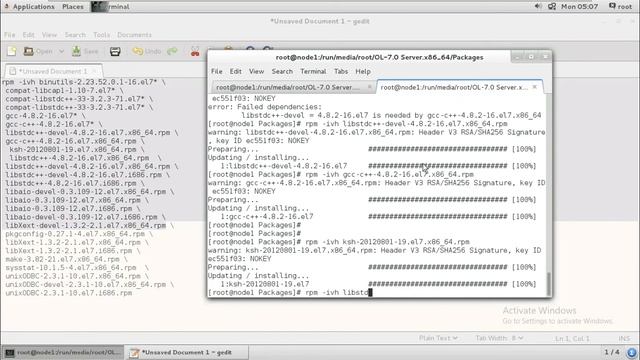Click the INS insert mode indicator
The image size is (640, 360).
tap(624, 338)
